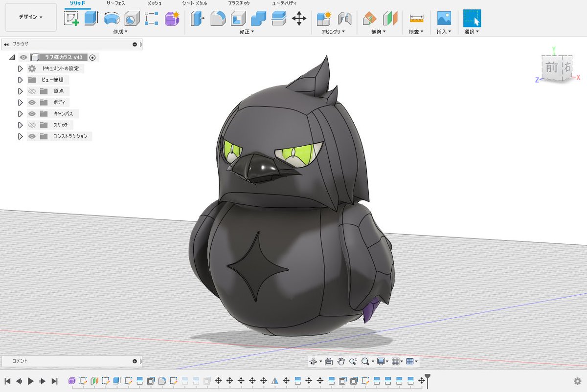This screenshot has width=587, height=392.
Task: Jump to the timeline end
Action: point(54,381)
